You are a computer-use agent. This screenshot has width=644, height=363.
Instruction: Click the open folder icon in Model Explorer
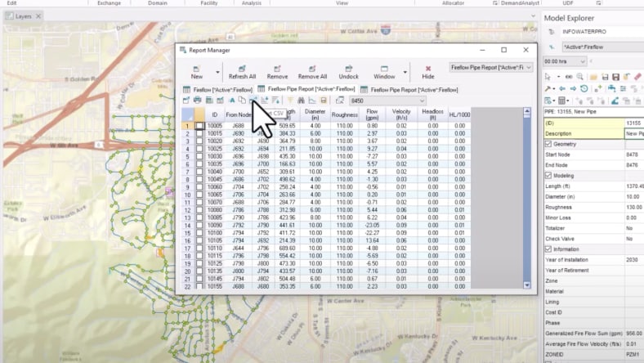point(593,76)
